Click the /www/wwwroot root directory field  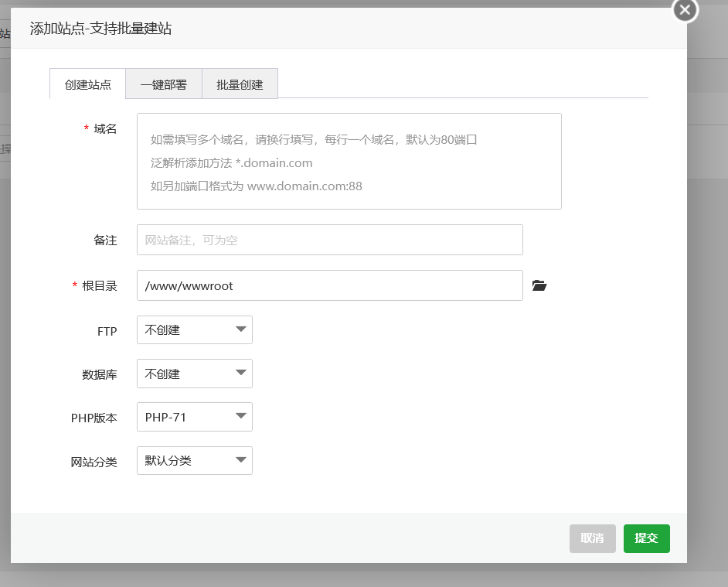329,285
